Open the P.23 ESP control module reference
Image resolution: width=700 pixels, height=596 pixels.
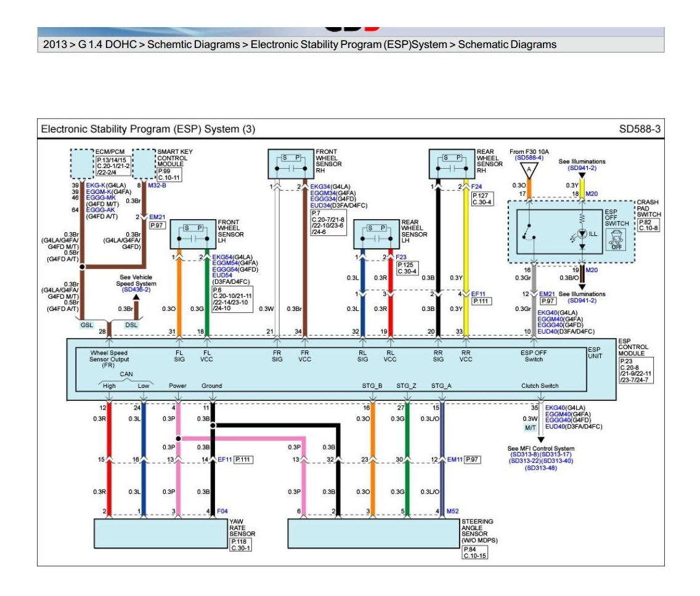(636, 371)
